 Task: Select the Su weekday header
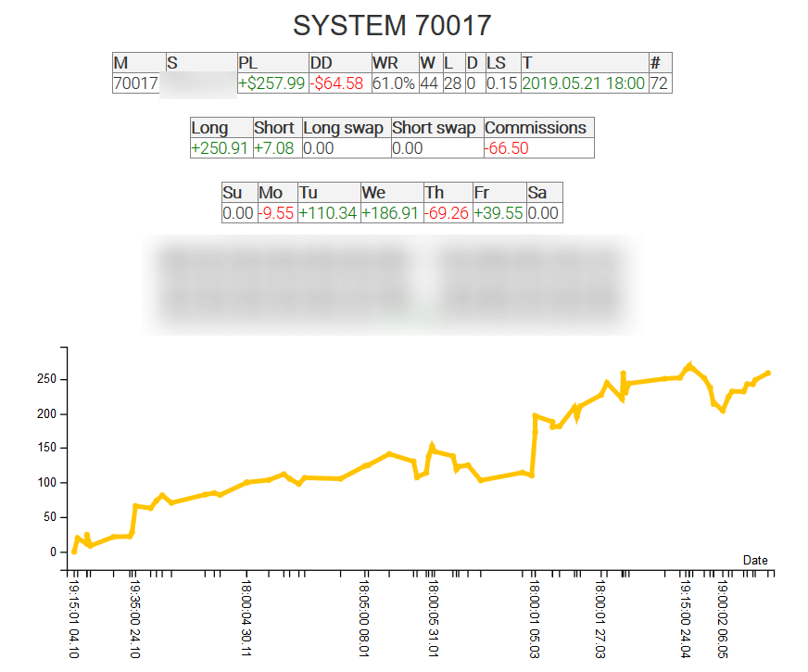point(240,193)
